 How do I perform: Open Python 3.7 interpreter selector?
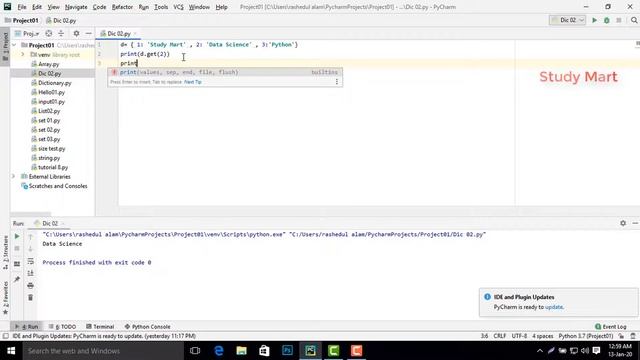pos(586,336)
